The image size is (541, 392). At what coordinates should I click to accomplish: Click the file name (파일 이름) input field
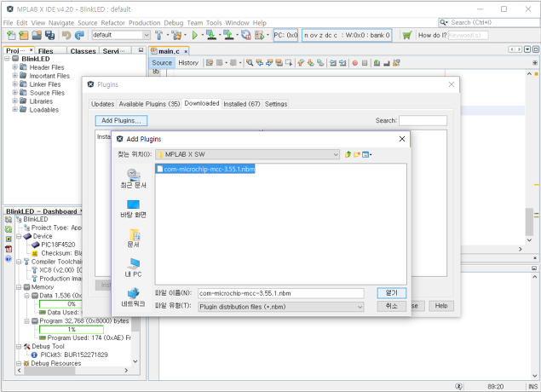click(281, 293)
